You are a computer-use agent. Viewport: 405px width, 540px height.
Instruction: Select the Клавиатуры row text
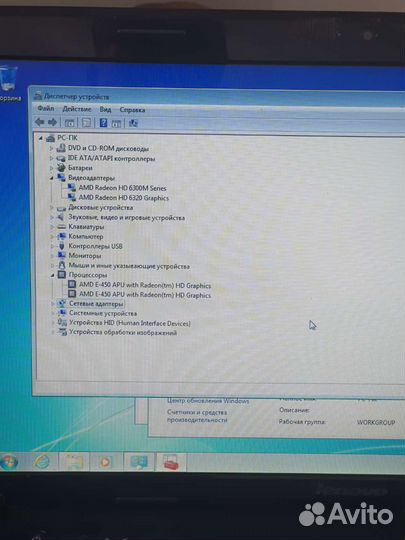tap(86, 227)
